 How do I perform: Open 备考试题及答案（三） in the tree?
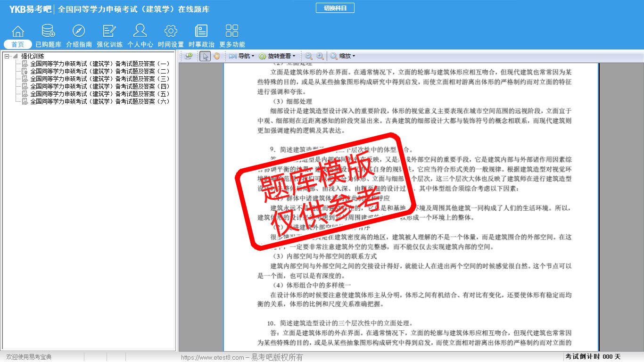pos(99,79)
